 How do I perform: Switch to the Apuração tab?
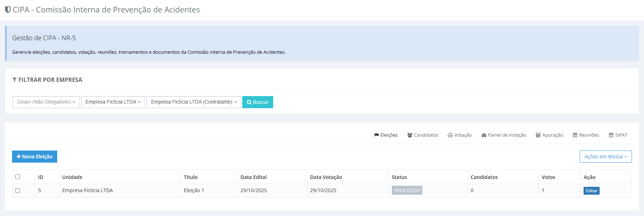click(x=552, y=135)
